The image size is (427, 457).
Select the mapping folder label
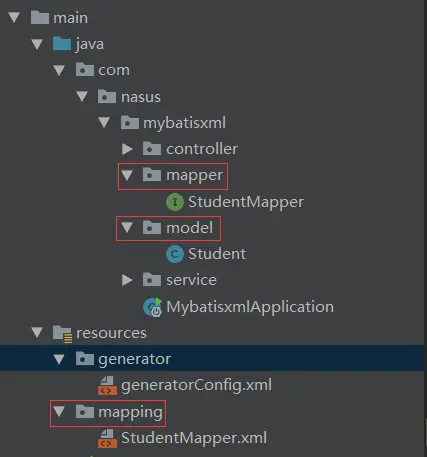coord(130,413)
